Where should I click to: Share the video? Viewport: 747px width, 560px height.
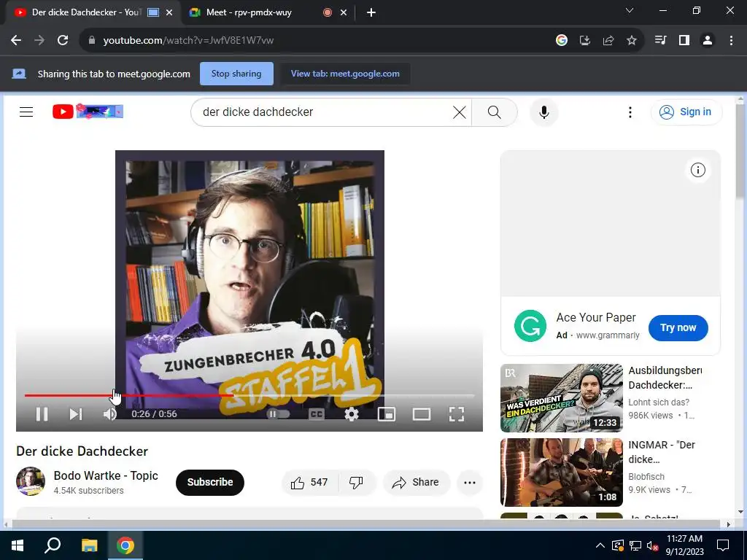pos(417,483)
